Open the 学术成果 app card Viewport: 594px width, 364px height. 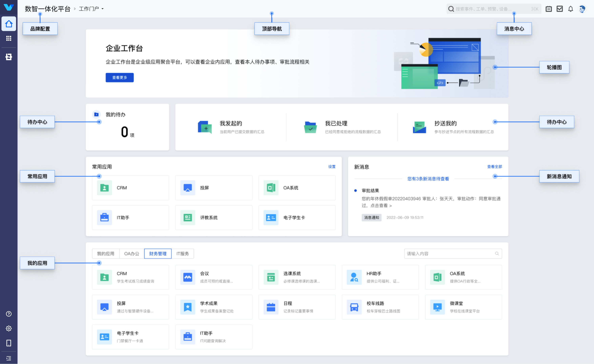pos(214,307)
